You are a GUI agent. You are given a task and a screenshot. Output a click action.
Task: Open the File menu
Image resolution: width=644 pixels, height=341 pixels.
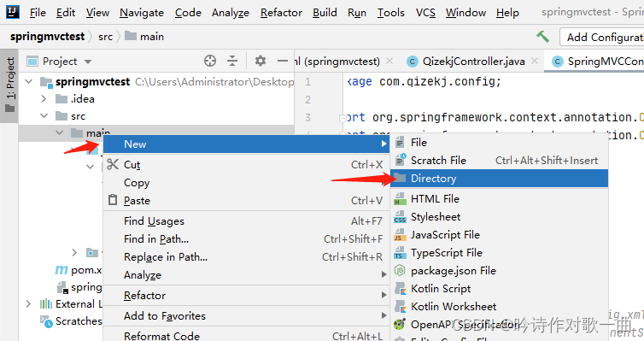coord(38,13)
